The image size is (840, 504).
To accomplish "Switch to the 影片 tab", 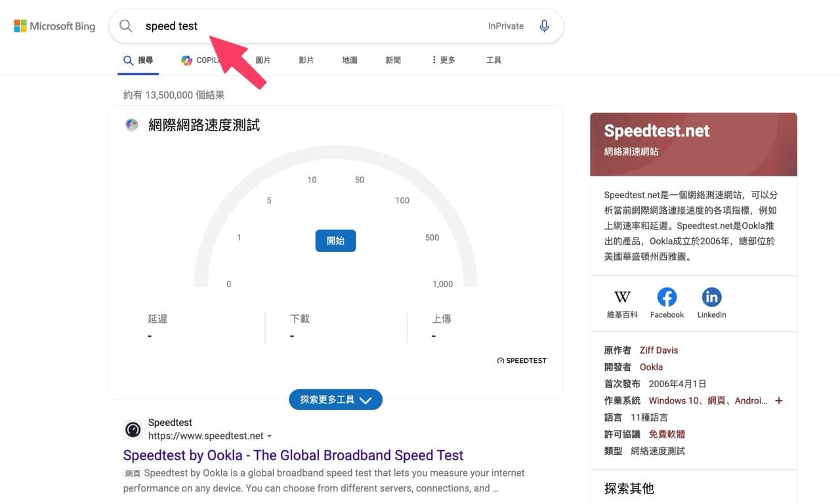I will pos(306,60).
